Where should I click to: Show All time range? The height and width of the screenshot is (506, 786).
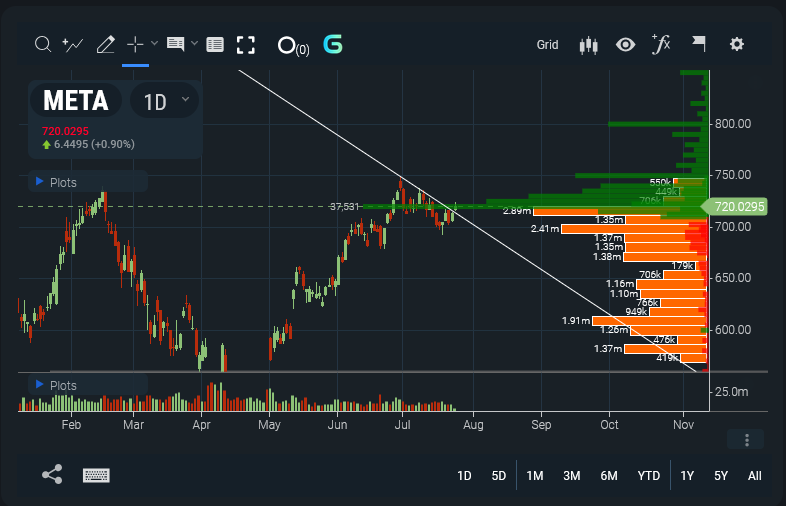coord(754,475)
